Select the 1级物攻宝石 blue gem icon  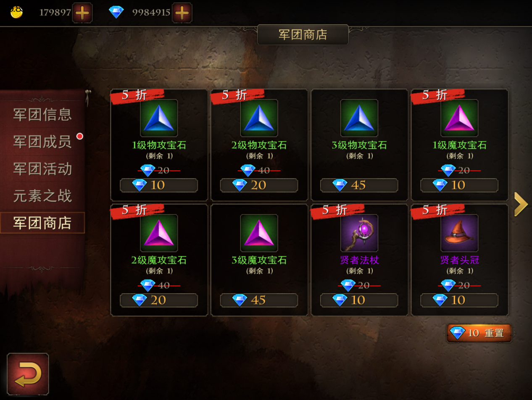pyautogui.click(x=159, y=118)
